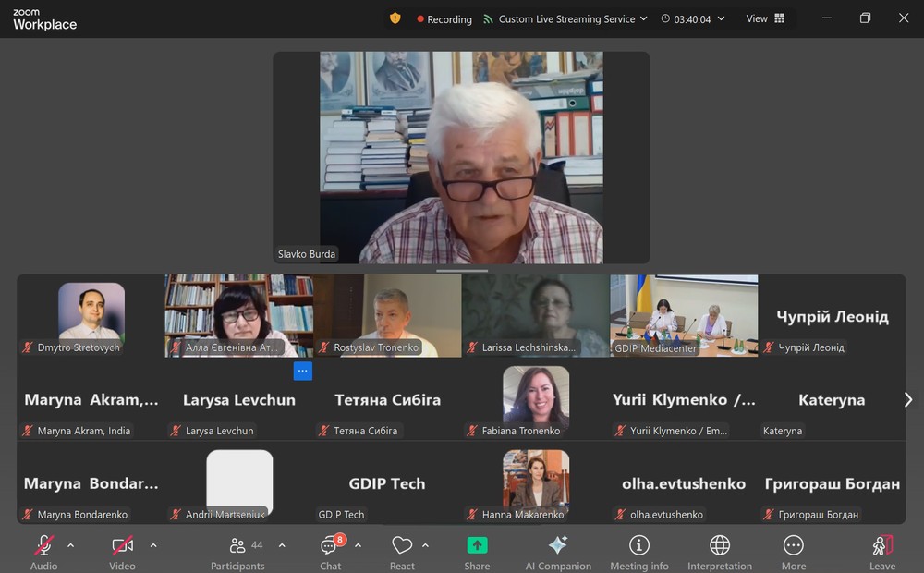
Task: Click the Leave meeting button
Action: [x=882, y=552]
